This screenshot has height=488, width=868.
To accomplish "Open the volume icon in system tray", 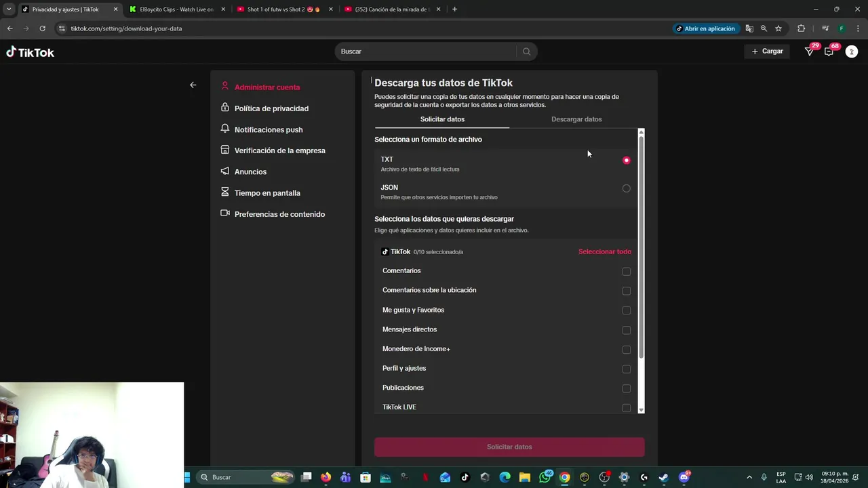I will tap(809, 477).
